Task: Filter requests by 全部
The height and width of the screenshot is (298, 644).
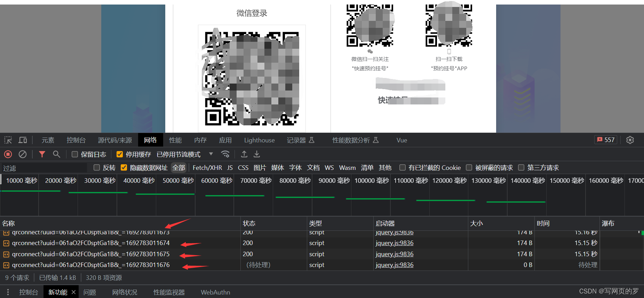Action: pyautogui.click(x=179, y=168)
